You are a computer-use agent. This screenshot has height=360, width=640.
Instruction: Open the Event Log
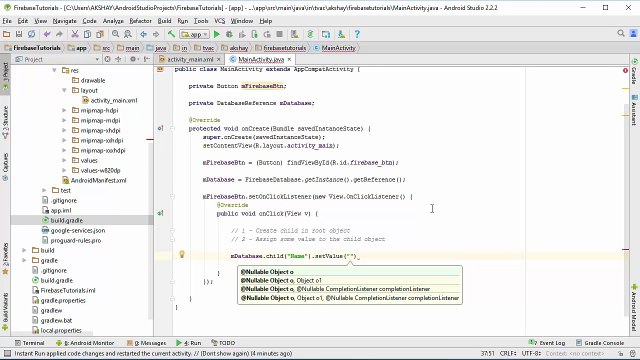tap(547, 343)
